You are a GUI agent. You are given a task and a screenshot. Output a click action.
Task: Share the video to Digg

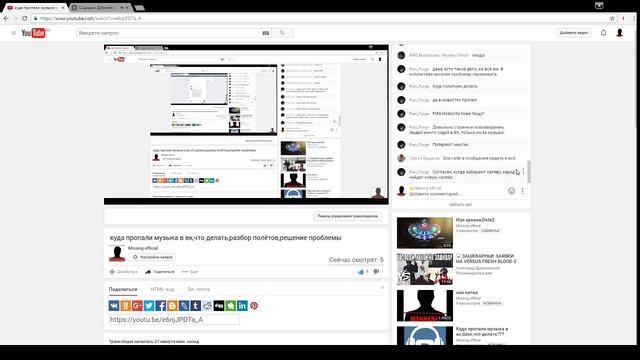[x=219, y=306]
